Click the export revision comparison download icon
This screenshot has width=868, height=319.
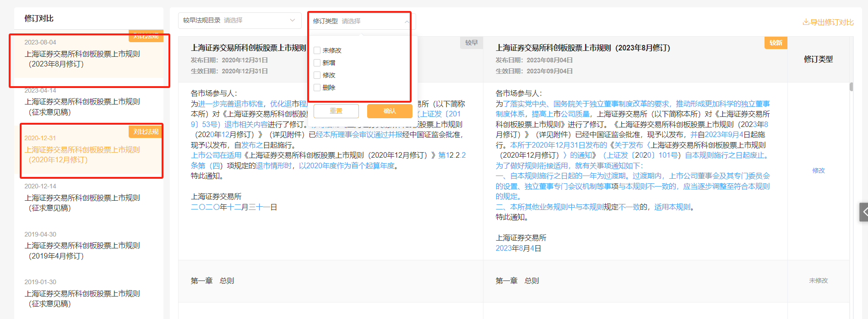click(x=806, y=22)
